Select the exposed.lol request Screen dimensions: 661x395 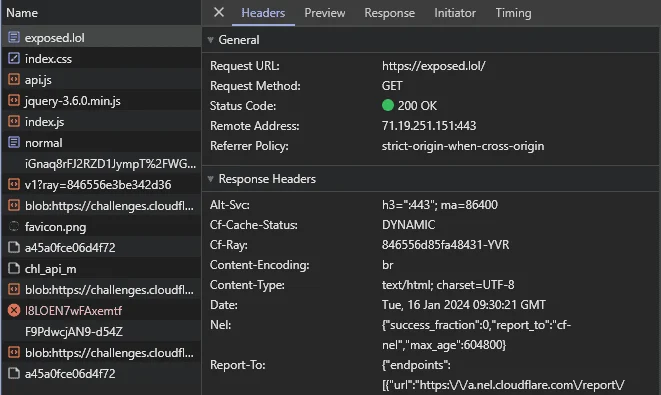point(101,38)
